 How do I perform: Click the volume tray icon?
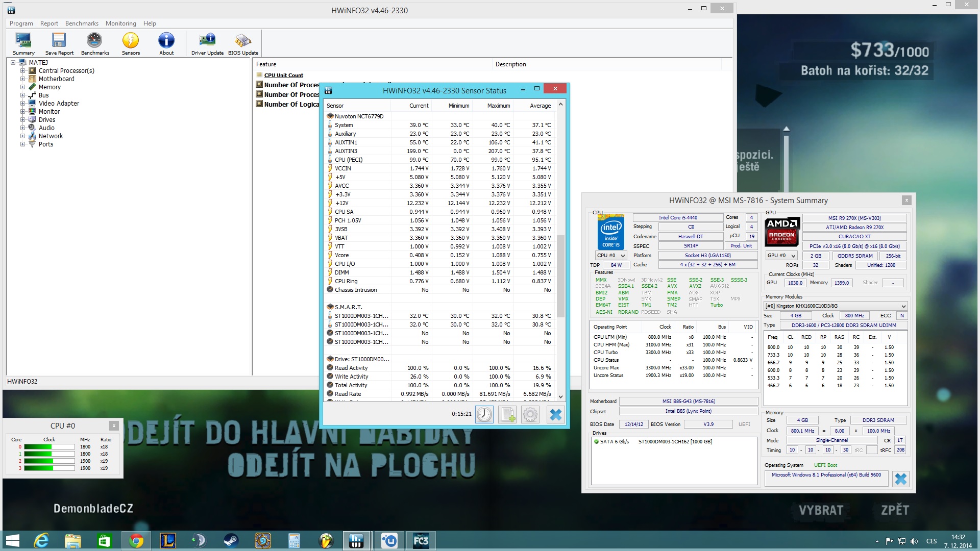pos(914,541)
